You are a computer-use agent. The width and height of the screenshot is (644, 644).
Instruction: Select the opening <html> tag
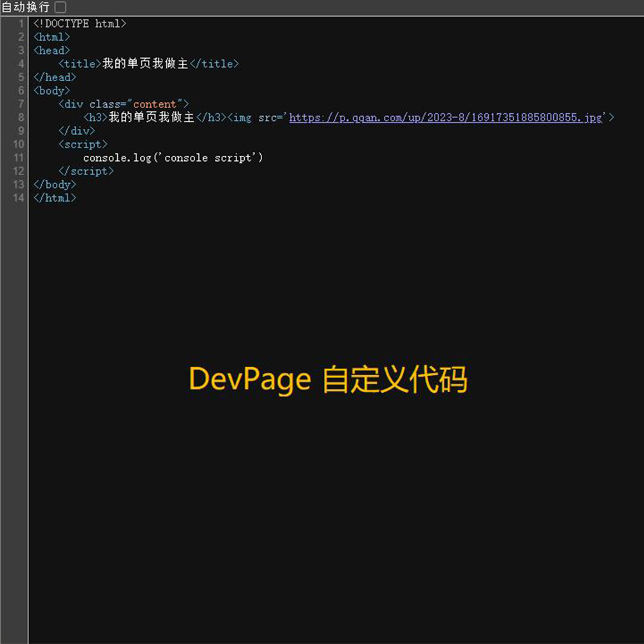point(52,37)
